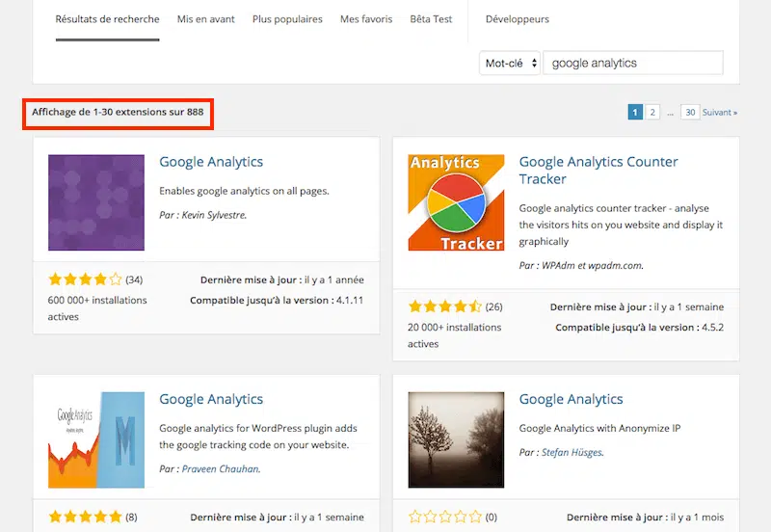Go to the Développeurs tab

518,19
